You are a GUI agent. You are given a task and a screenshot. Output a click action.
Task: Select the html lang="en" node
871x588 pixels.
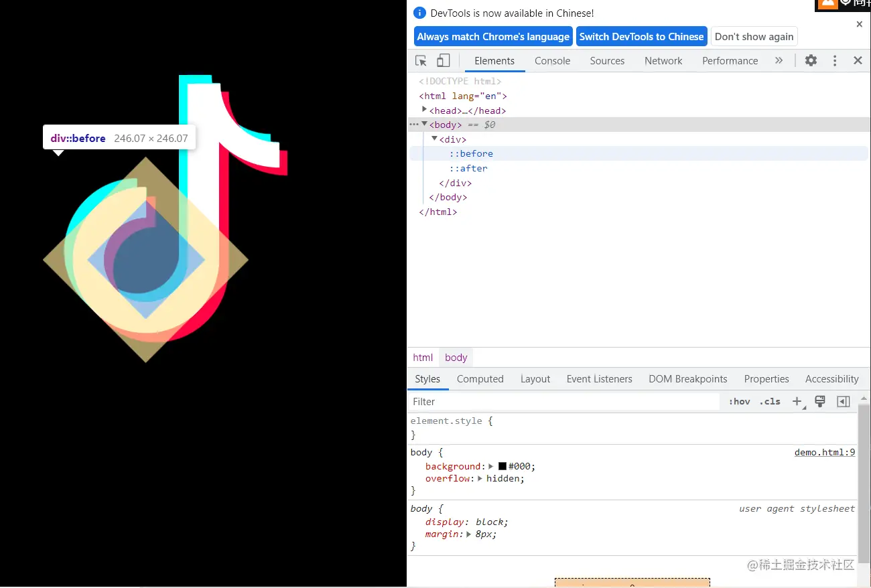[x=463, y=96]
